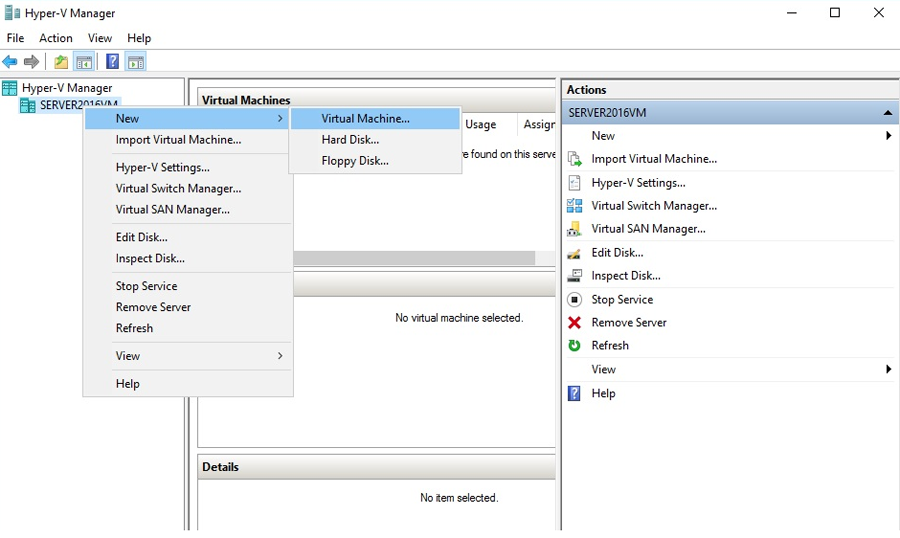Click the Inspect Disk icon in Actions pane
Screen dimensions: 900x538
click(x=575, y=276)
